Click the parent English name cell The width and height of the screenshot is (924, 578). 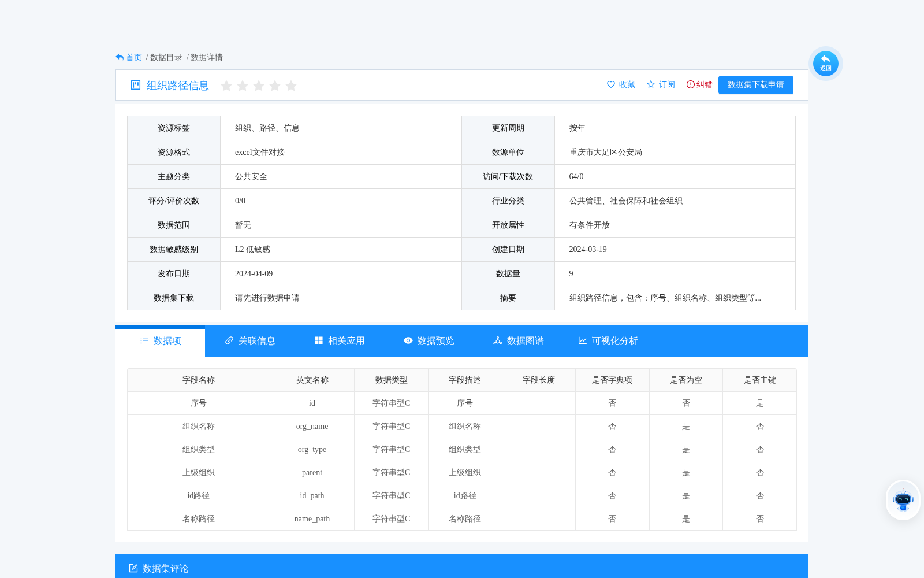[x=312, y=473]
